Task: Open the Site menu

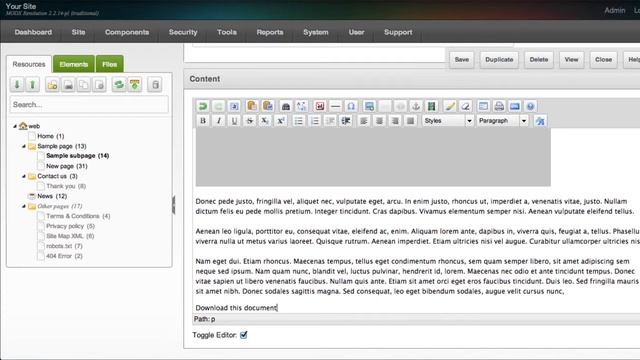Action: (78, 32)
